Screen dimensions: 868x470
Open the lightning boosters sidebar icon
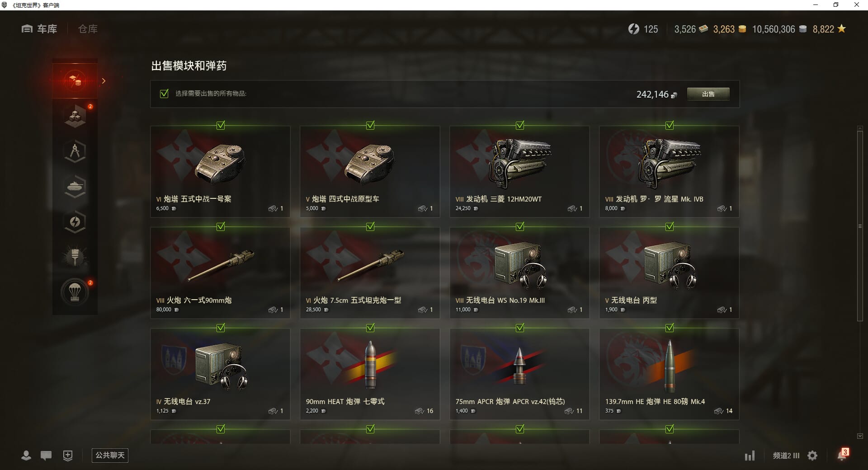point(75,222)
